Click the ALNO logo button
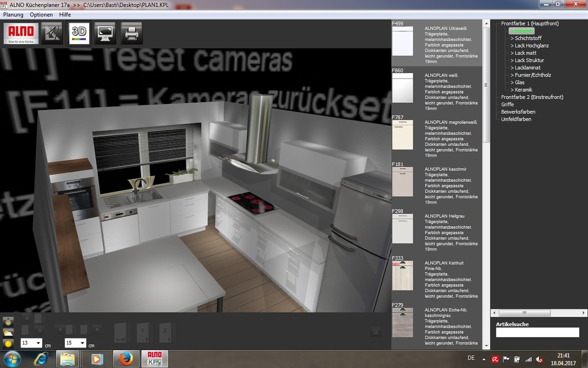This screenshot has height=368, width=588. tap(21, 33)
